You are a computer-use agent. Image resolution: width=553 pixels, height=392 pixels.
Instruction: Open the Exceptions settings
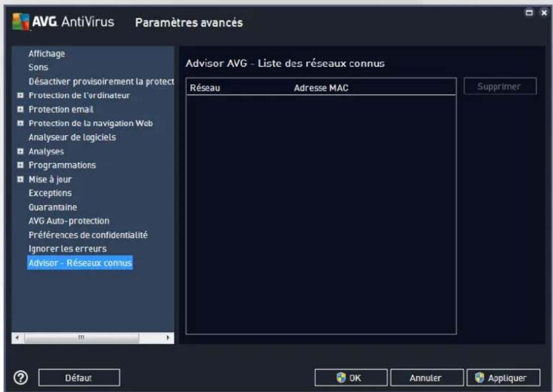(x=50, y=193)
